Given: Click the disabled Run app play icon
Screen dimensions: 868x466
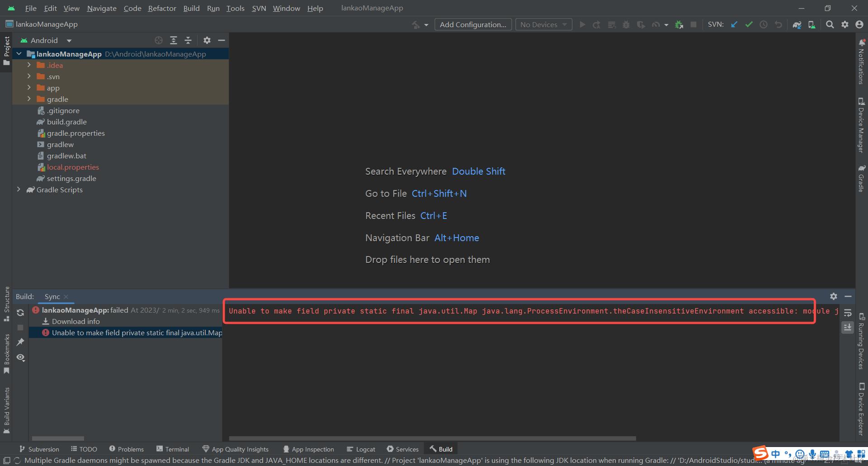Looking at the screenshot, I should pos(582,25).
